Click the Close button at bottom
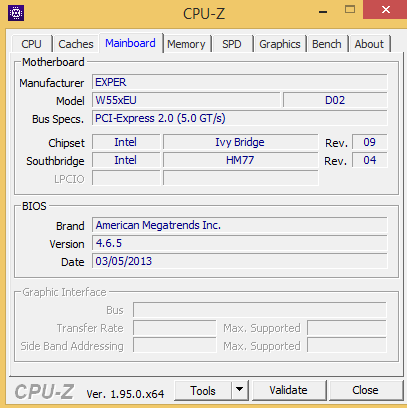The width and height of the screenshot is (407, 408). (x=365, y=390)
